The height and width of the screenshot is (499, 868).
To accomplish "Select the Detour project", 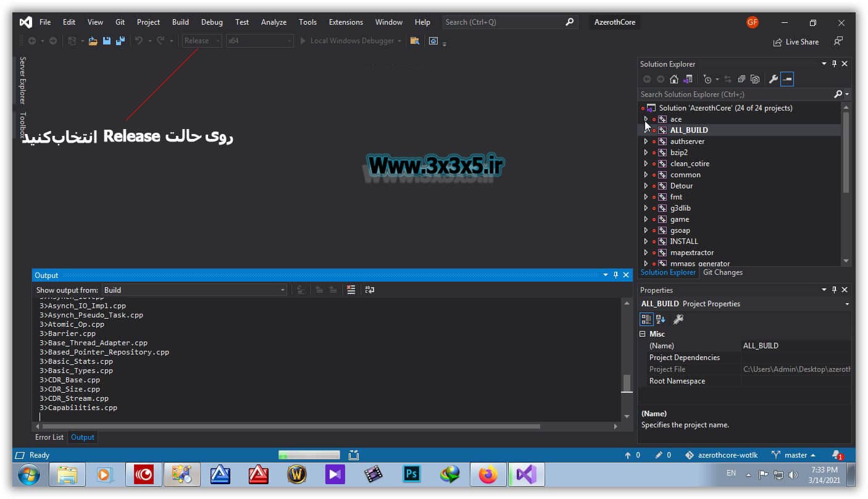I will point(681,186).
